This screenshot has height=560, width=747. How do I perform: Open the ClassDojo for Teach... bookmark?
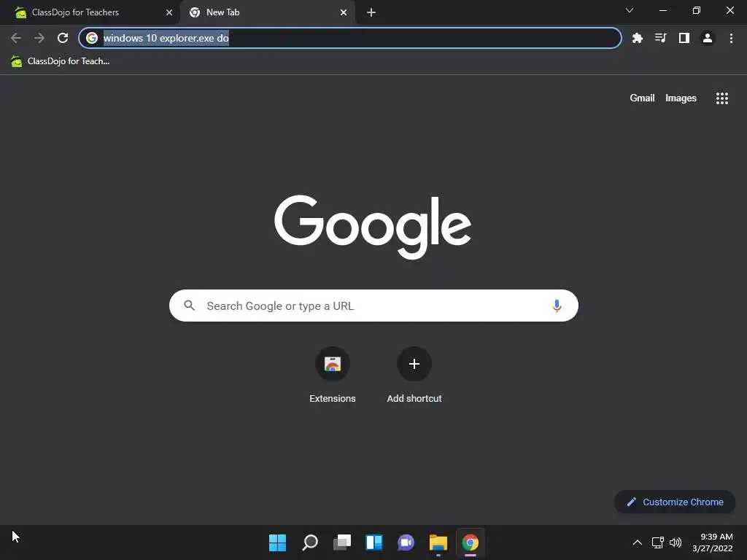coord(60,61)
